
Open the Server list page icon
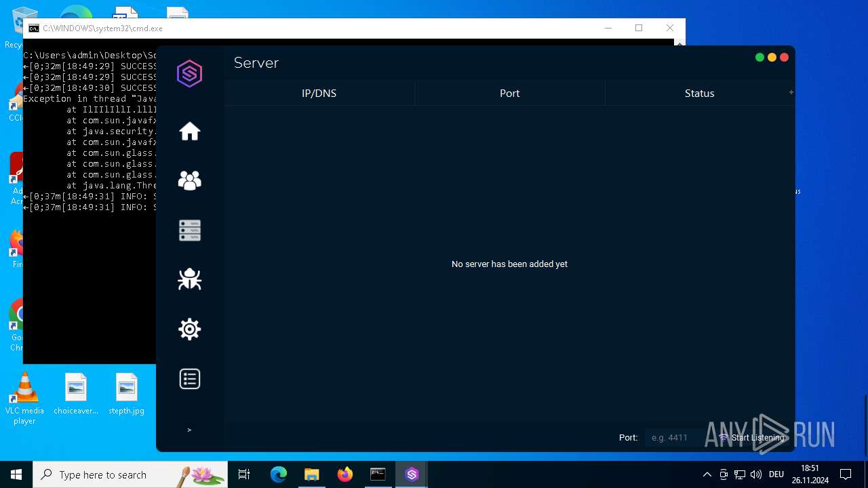pos(189,230)
